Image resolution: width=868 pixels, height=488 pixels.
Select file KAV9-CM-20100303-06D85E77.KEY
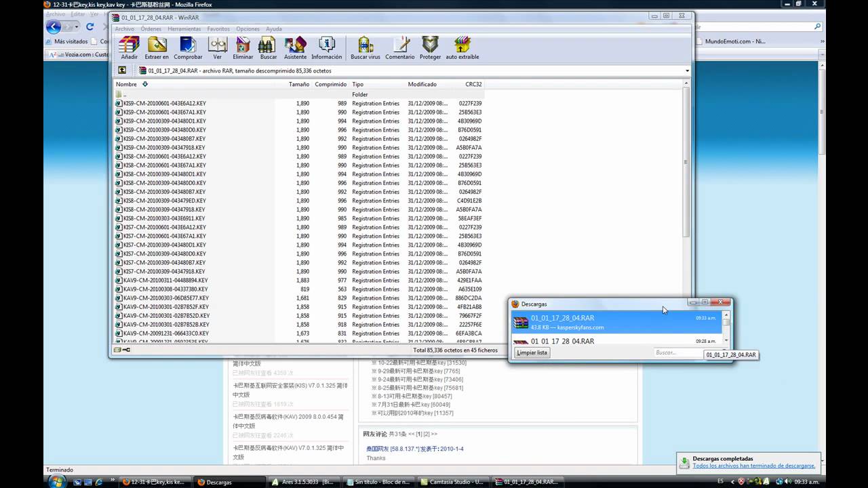(x=165, y=298)
